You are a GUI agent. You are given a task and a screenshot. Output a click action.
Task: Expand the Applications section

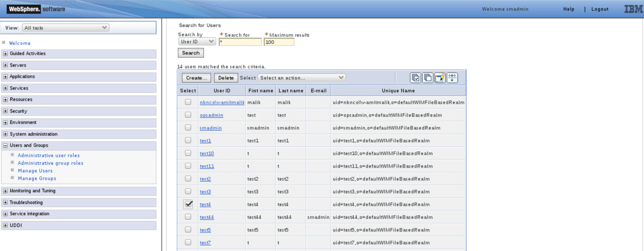click(5, 77)
